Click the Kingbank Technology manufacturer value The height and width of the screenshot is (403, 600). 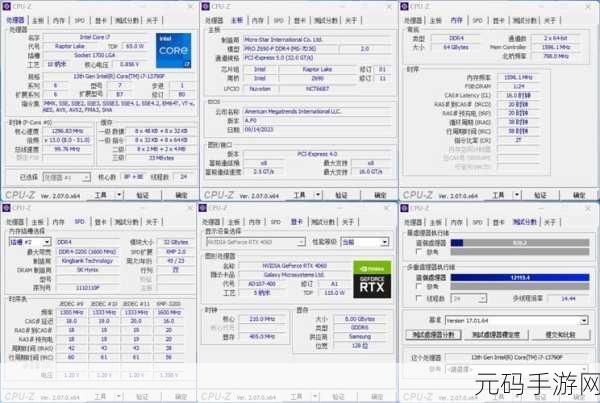point(88,261)
